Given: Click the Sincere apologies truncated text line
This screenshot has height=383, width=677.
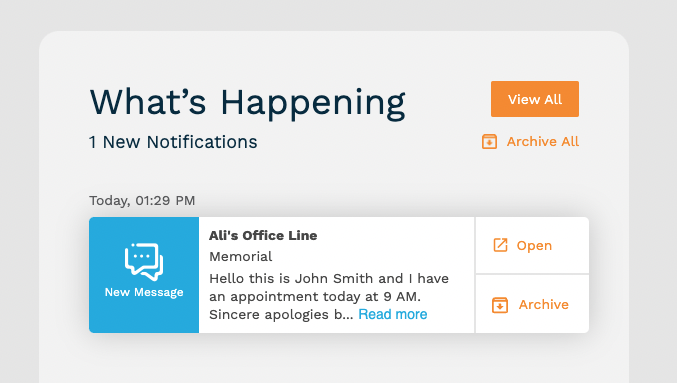Looking at the screenshot, I should [281, 314].
